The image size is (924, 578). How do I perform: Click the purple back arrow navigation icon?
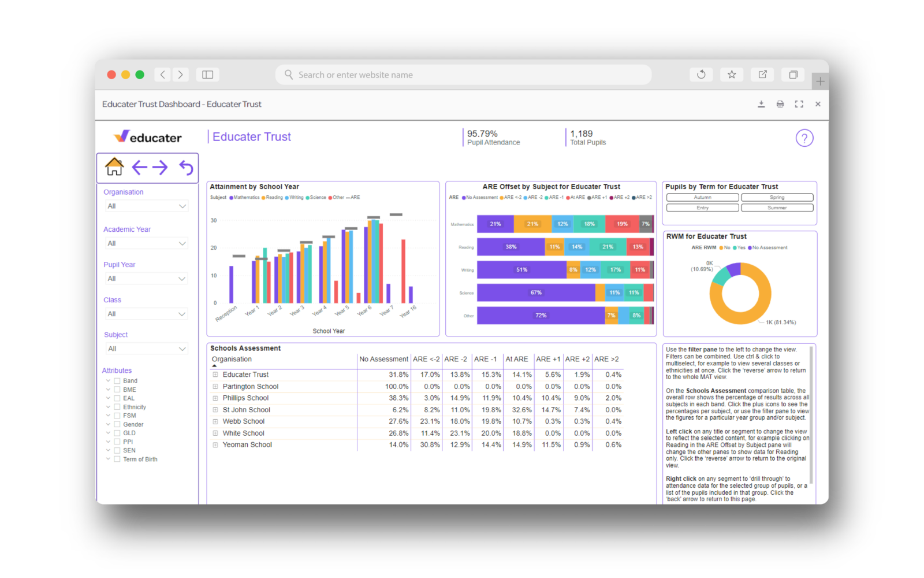pyautogui.click(x=139, y=168)
